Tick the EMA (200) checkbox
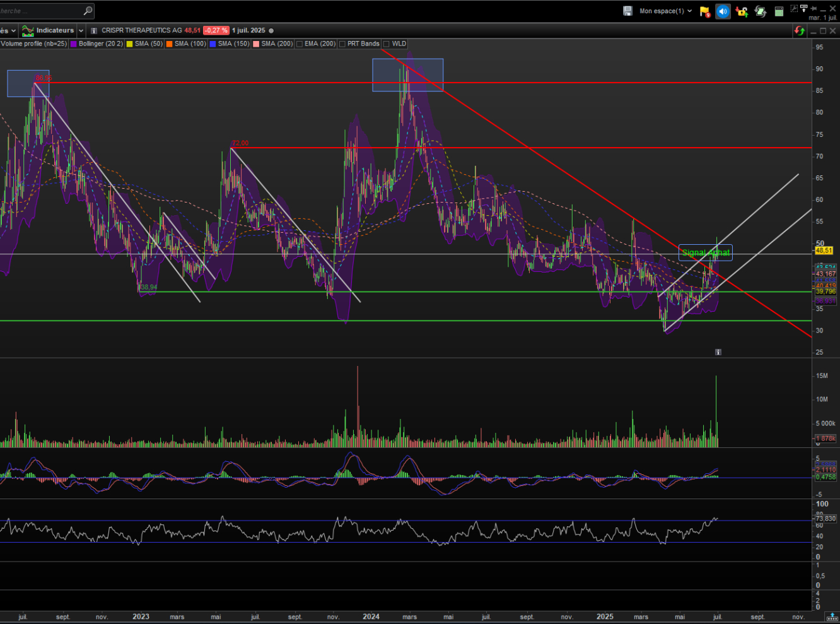The image size is (840, 624). [300, 44]
